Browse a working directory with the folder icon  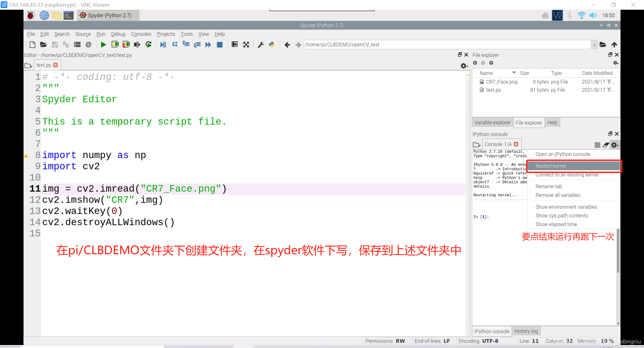(x=603, y=45)
